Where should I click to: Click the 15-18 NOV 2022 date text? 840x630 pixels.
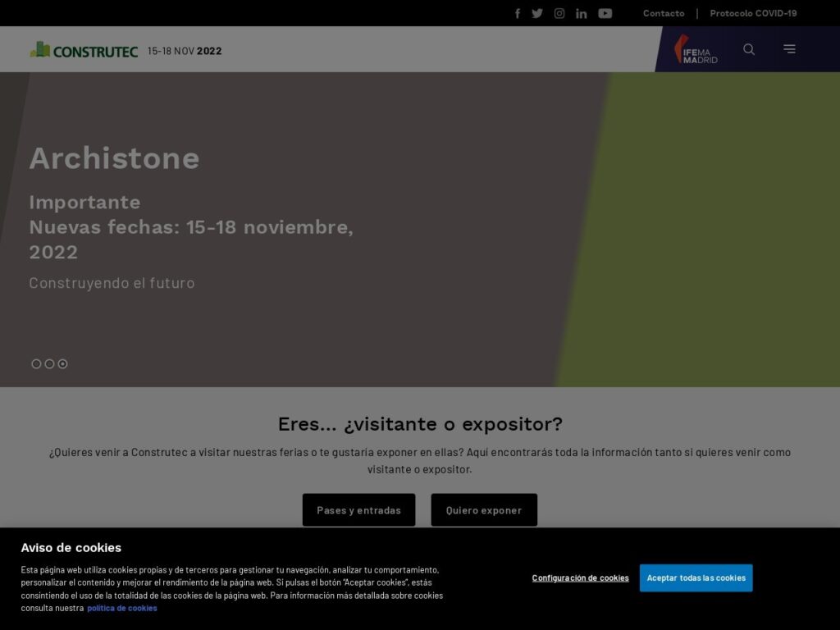(185, 51)
